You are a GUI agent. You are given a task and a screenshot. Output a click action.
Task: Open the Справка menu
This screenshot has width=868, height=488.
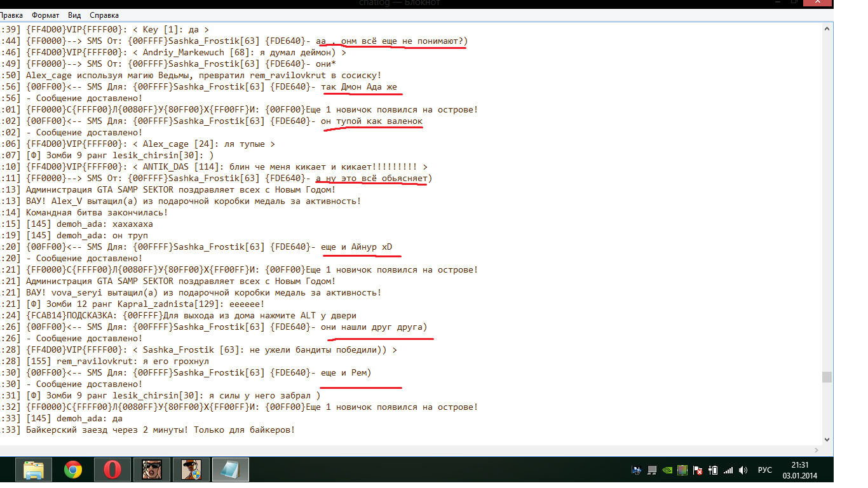[104, 15]
